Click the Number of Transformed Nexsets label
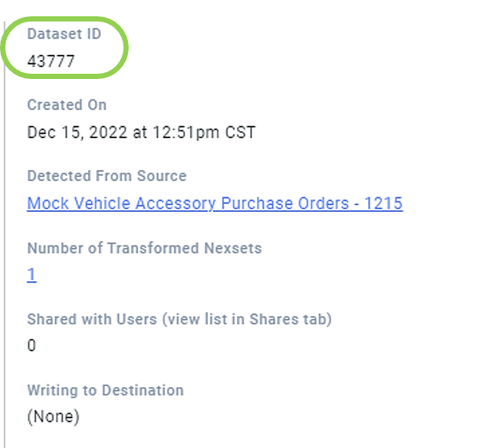Screen dimensions: 477x448 click(144, 248)
